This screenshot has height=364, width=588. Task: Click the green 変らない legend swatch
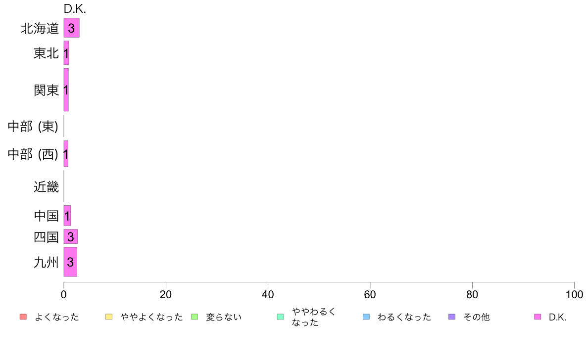(x=195, y=317)
